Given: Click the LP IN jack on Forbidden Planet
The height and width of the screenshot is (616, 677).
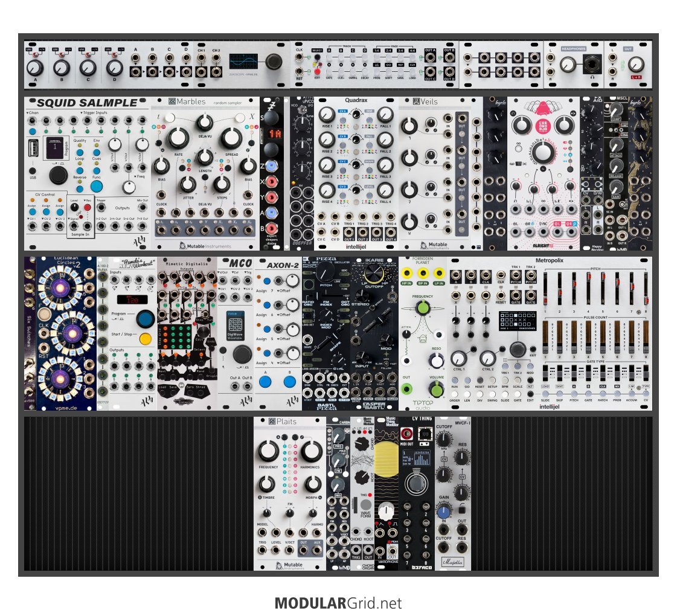Looking at the screenshot, I should [438, 273].
